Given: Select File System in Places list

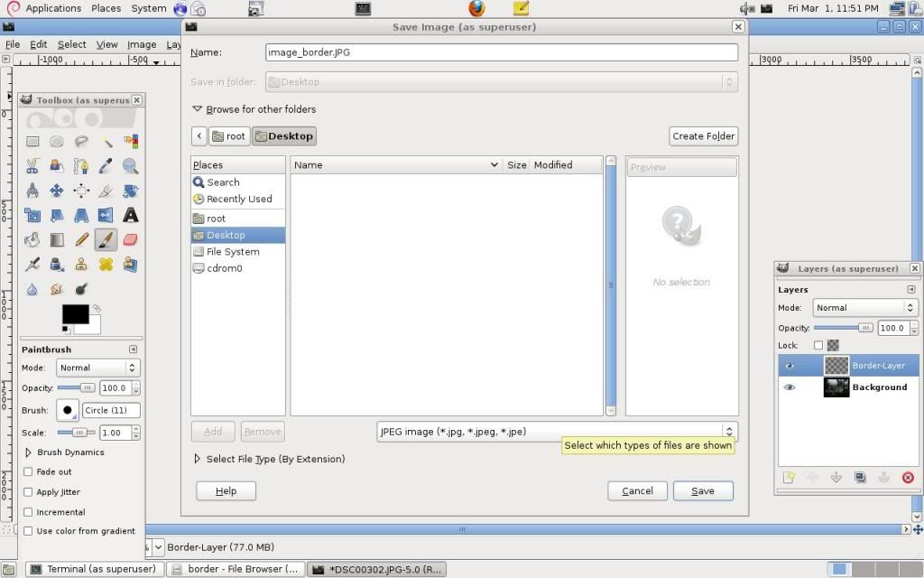Looking at the screenshot, I should 238,252.
